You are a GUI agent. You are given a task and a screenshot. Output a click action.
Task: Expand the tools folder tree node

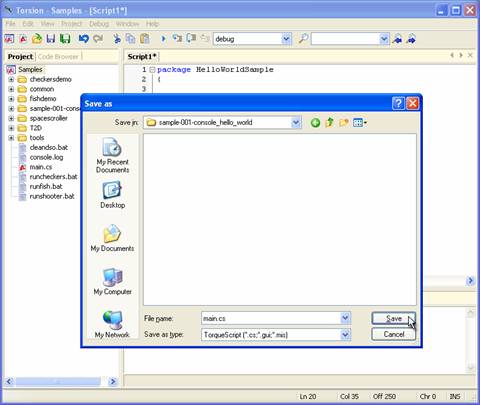[x=11, y=138]
